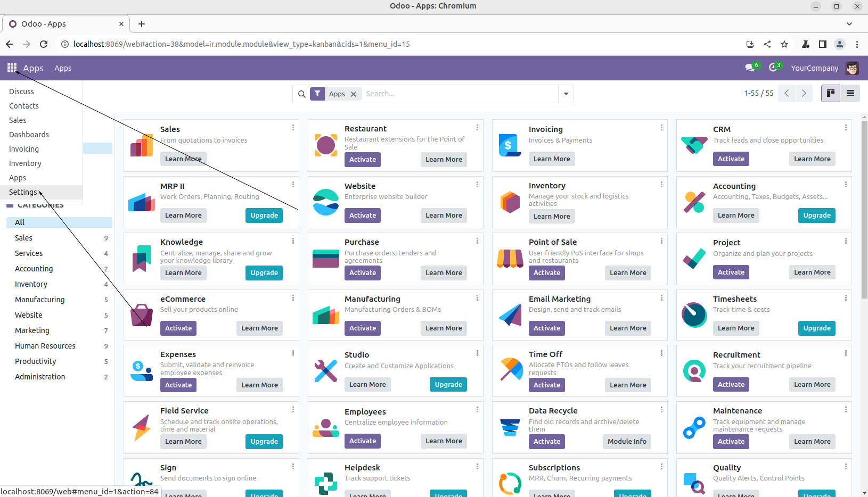Select Settings in the apps menu
The width and height of the screenshot is (868, 497).
pyautogui.click(x=23, y=192)
